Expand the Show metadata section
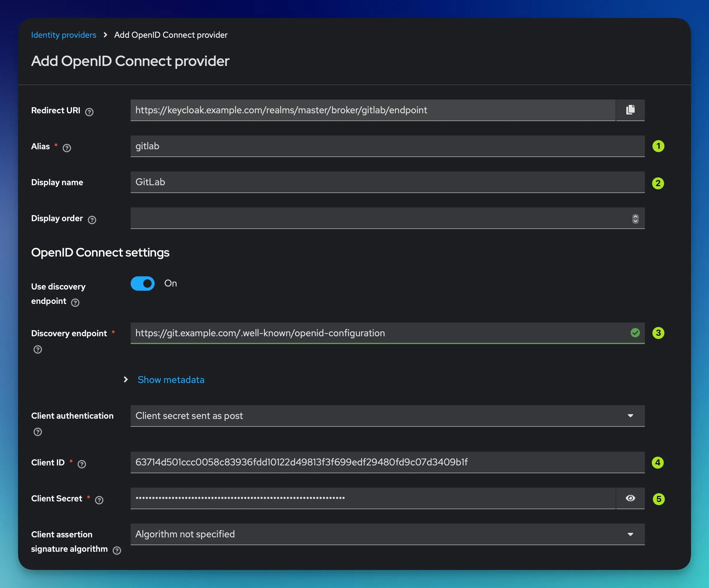The image size is (709, 588). [171, 379]
